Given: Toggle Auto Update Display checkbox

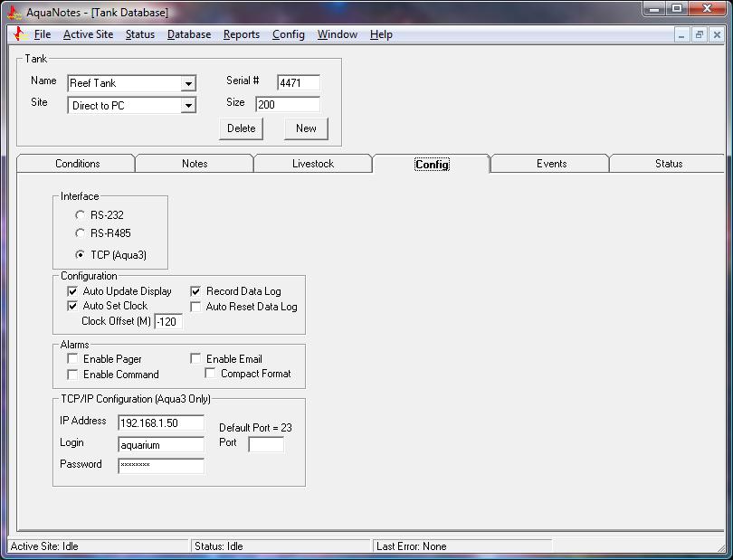Looking at the screenshot, I should pos(72,291).
